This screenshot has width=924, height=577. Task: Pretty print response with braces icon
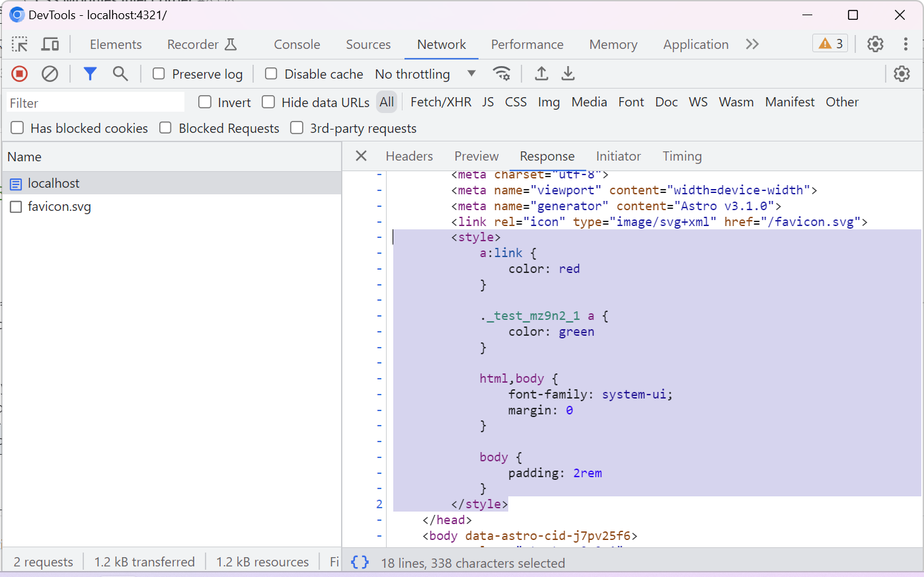click(x=360, y=562)
